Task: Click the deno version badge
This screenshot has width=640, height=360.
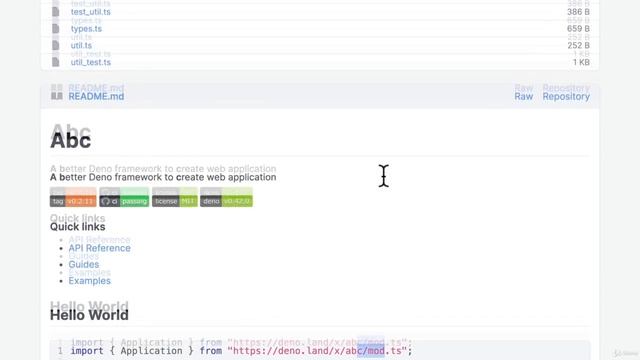Action: point(226,201)
